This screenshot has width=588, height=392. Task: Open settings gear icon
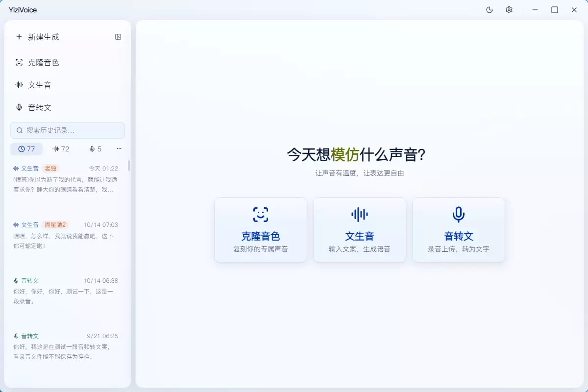pyautogui.click(x=509, y=10)
